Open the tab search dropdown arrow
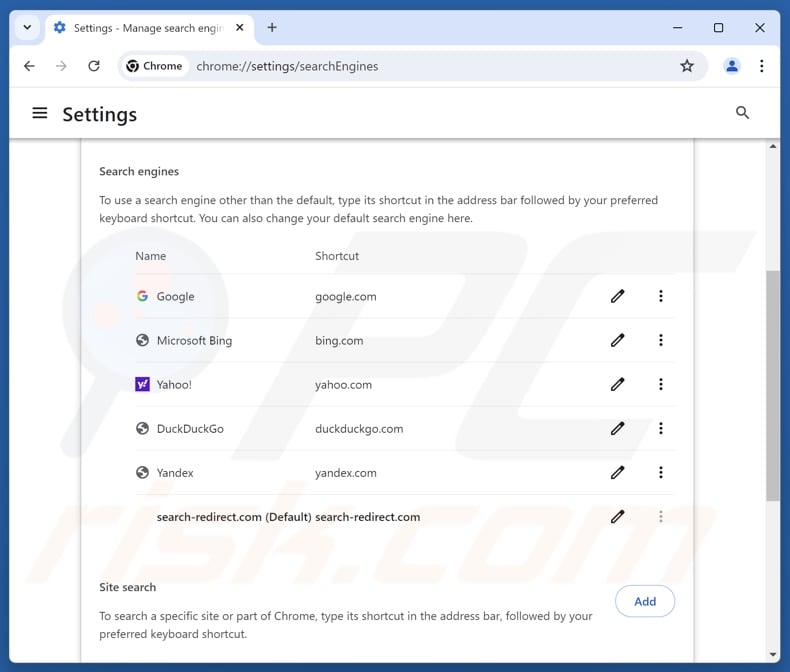790x672 pixels. point(26,28)
